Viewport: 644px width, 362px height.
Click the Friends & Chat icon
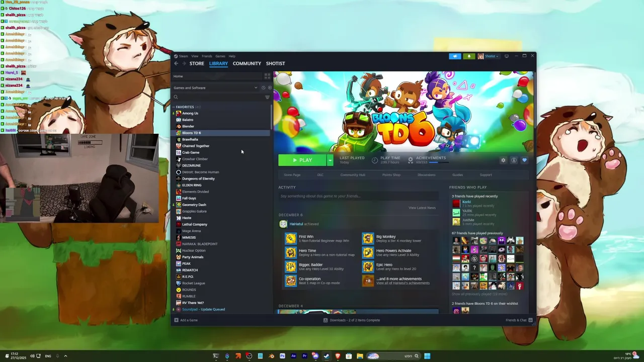(x=530, y=320)
